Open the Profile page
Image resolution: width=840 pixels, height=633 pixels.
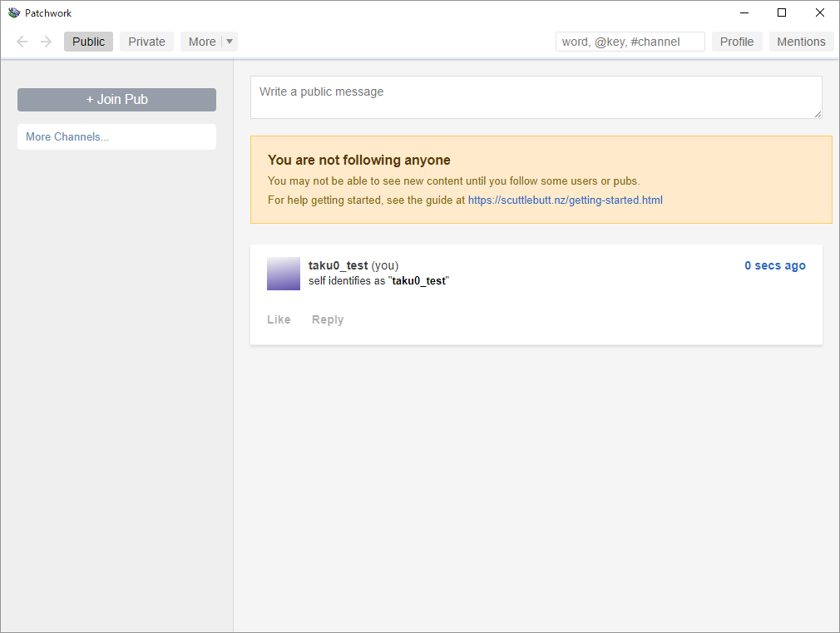[737, 42]
